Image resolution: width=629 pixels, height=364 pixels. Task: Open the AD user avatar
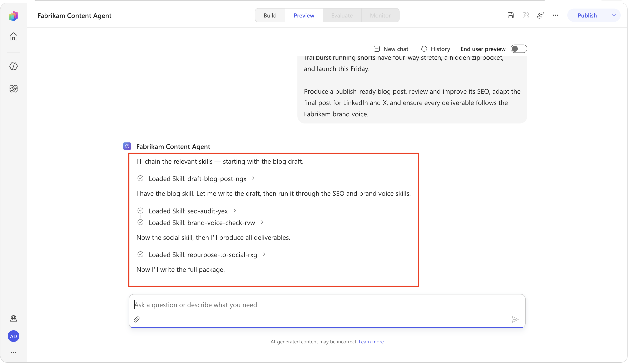click(x=14, y=336)
